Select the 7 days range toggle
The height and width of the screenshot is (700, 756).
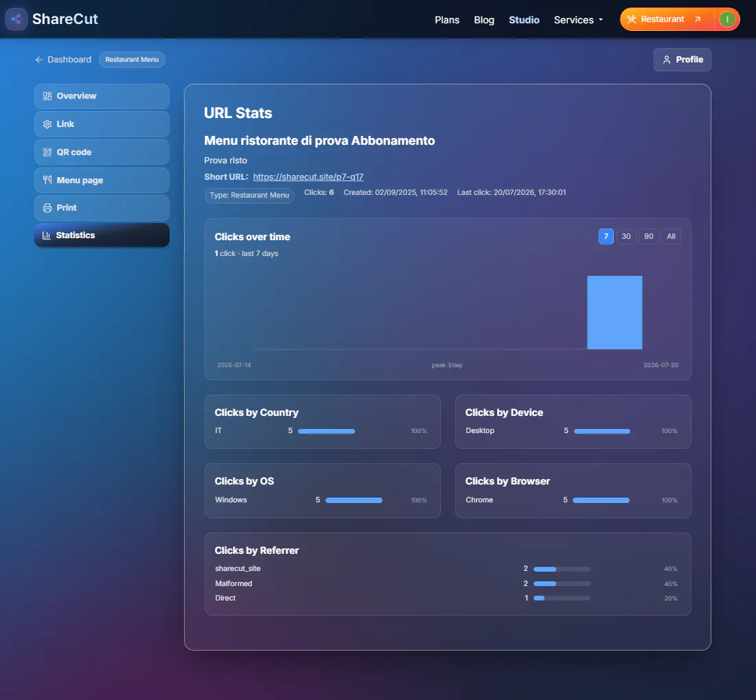tap(606, 237)
